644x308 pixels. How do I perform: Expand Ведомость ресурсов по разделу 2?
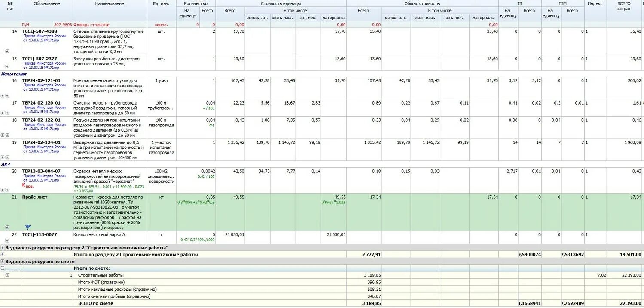(x=3, y=248)
